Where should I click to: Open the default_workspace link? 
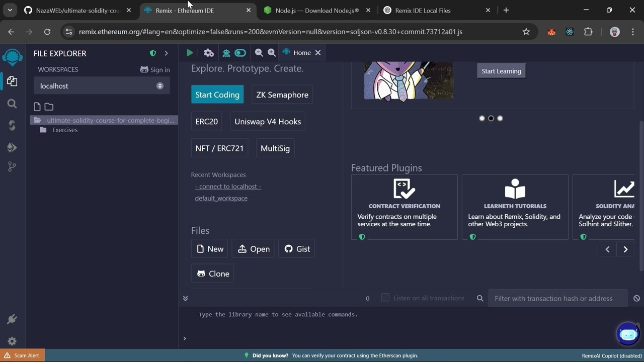click(221, 198)
